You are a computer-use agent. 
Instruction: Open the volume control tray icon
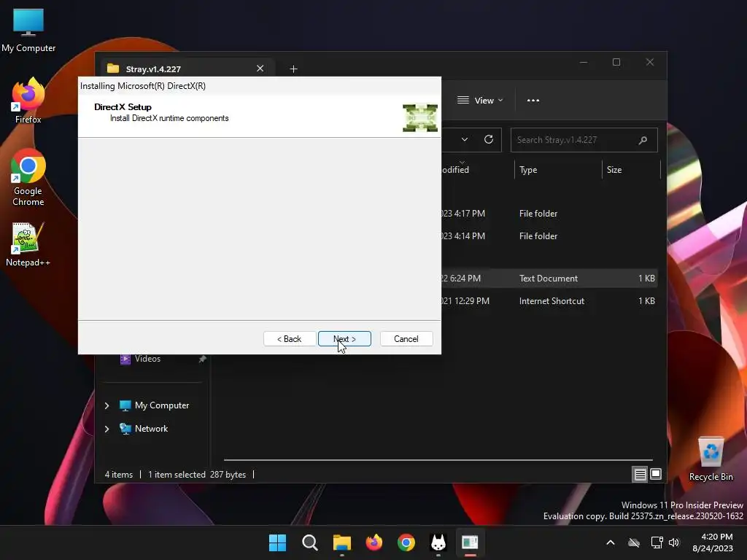(673, 542)
